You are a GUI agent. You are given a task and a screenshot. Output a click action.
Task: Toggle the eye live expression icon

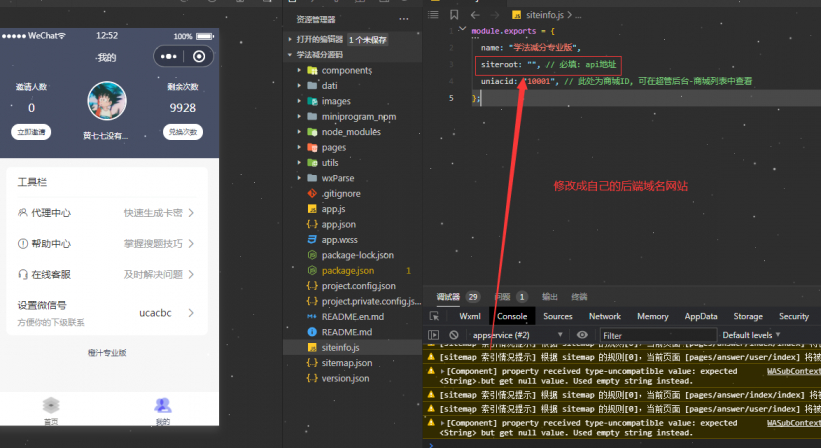click(582, 335)
